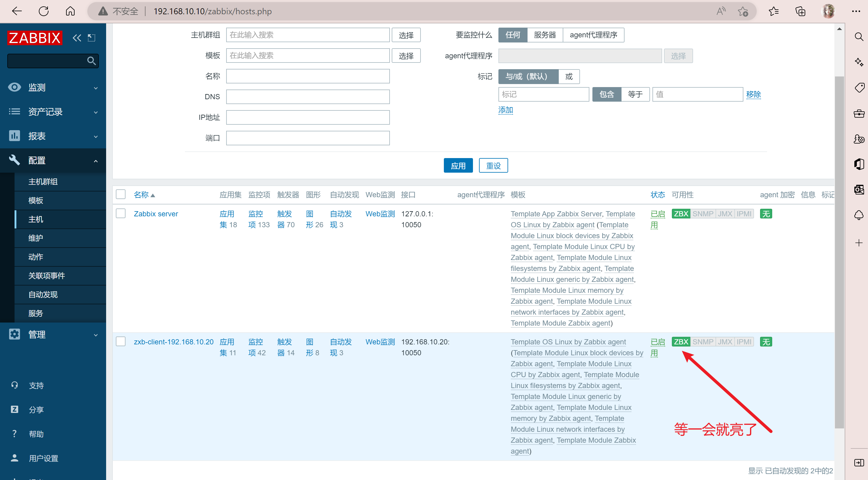Open 动作 configuration page
Viewport: 868px width, 480px height.
pos(60,257)
